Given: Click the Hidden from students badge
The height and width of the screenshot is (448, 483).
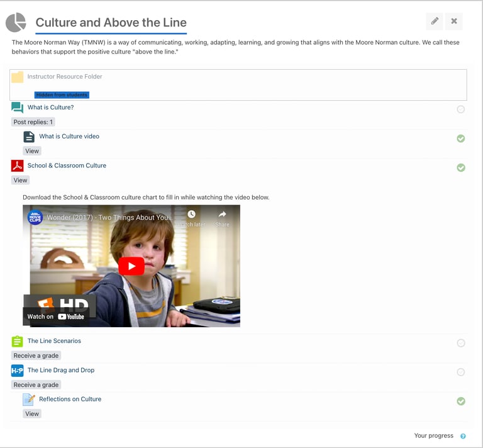Looking at the screenshot, I should pos(62,95).
